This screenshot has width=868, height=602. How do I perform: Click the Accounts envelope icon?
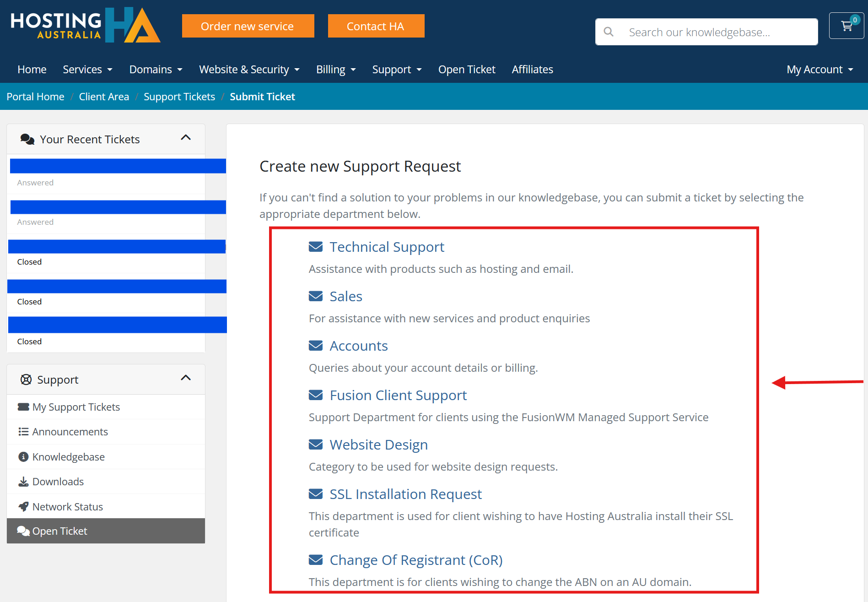point(316,346)
